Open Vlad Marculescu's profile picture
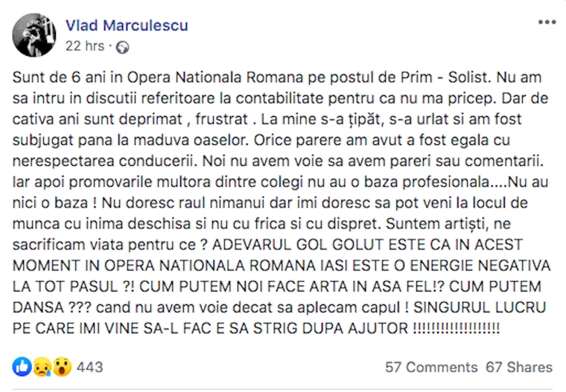 pos(34,35)
